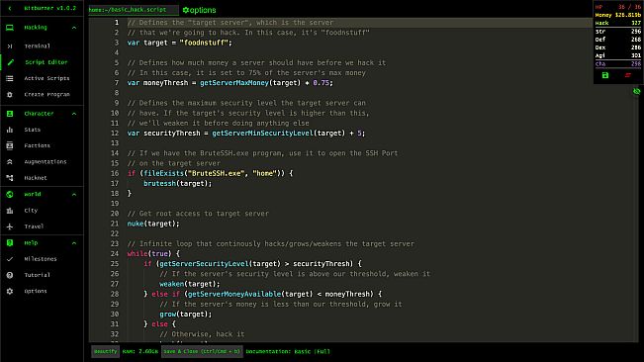644x362 pixels.
Task: Place cursor on 'var target' line
Action: pos(179,43)
